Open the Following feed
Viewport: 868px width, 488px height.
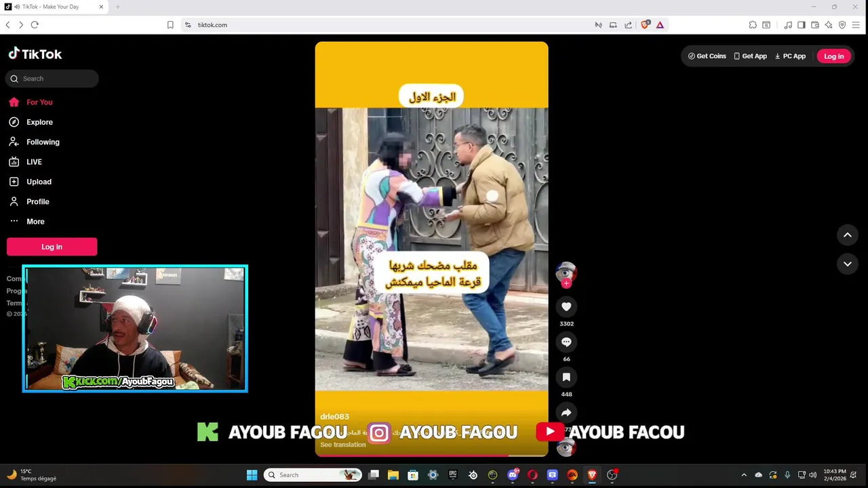click(34, 142)
